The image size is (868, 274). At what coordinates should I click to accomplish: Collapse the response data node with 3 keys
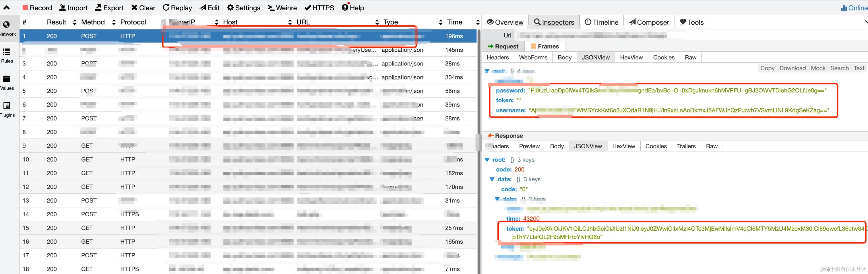tap(492, 180)
